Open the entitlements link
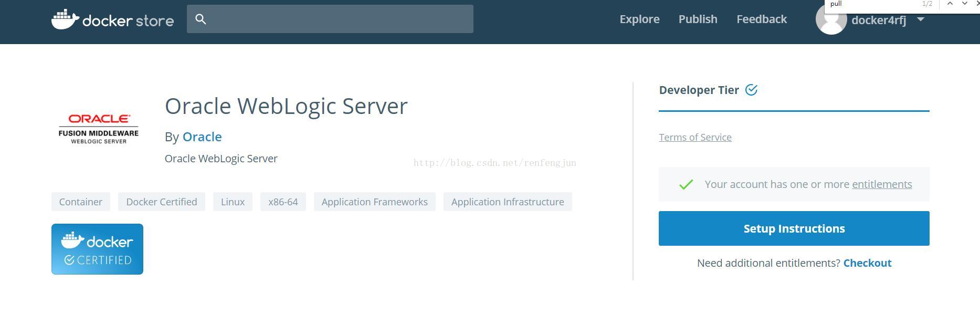This screenshot has height=314, width=980. tap(882, 184)
